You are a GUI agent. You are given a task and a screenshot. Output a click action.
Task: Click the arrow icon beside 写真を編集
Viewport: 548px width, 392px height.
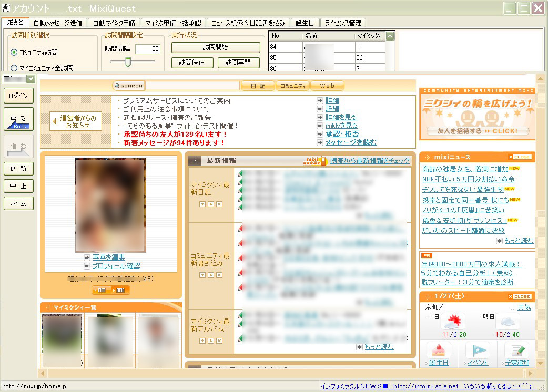pyautogui.click(x=87, y=257)
